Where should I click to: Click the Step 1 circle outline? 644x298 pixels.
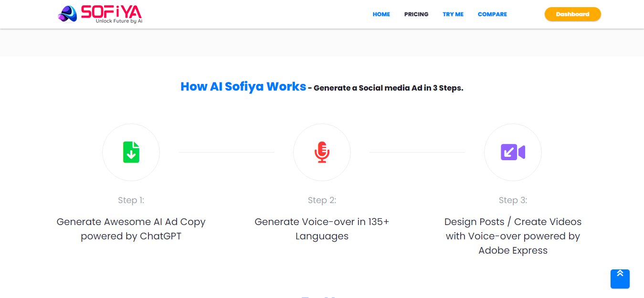[131, 124]
